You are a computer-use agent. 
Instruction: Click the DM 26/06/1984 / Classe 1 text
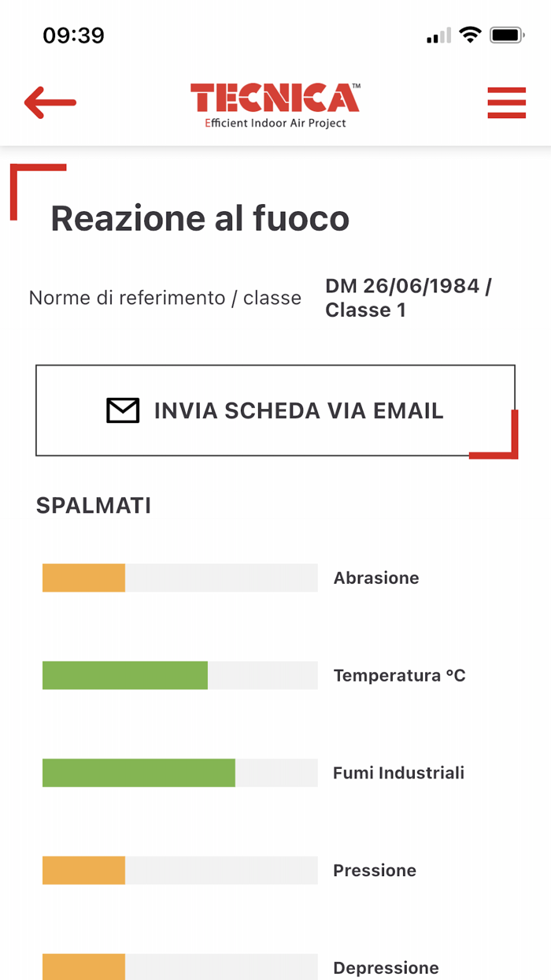(408, 297)
